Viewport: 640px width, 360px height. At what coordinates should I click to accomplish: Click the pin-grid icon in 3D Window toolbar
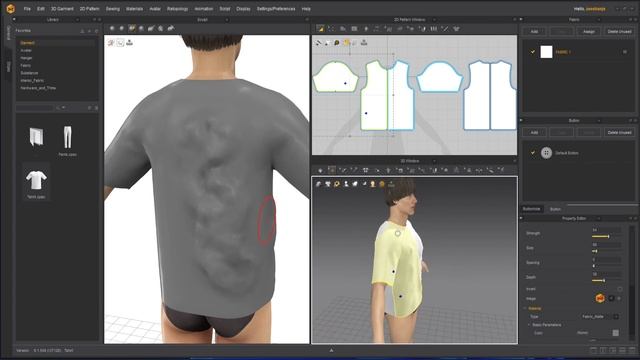366,170
